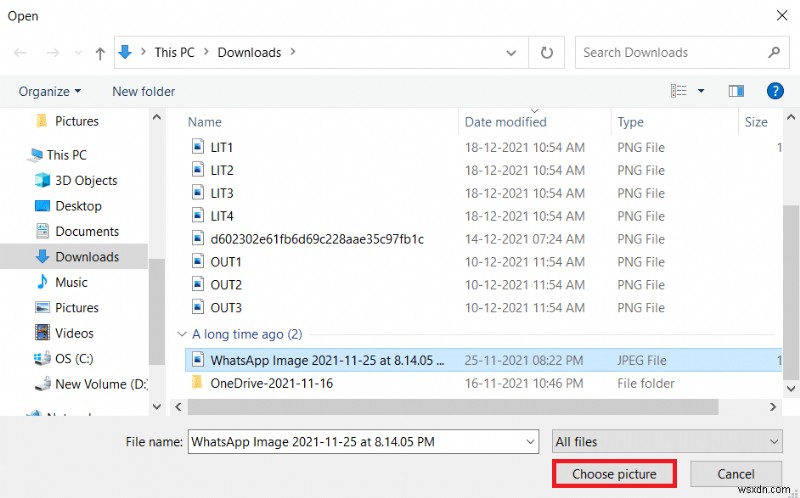Click horizontal scrollbar right arrow
Screen dimensions: 800x498
[x=773, y=407]
